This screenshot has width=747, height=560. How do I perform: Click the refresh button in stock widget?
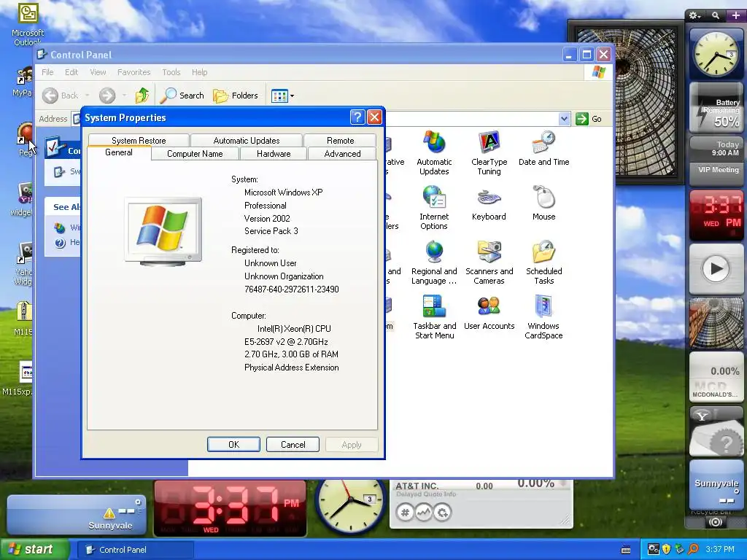(x=443, y=513)
